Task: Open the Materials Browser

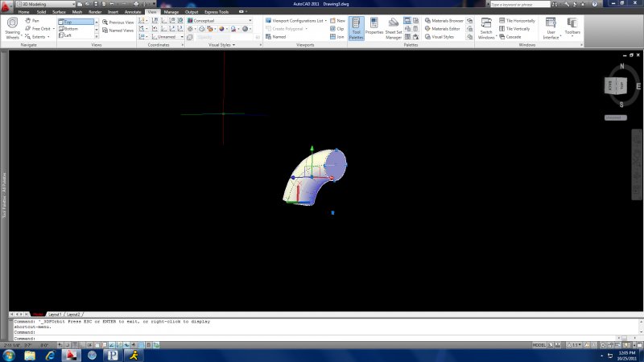Action: coord(448,20)
